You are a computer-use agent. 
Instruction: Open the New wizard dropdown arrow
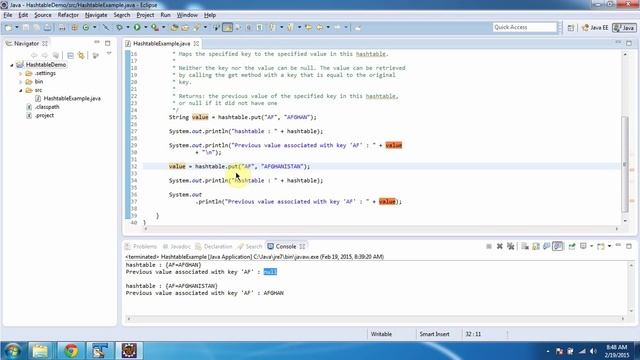point(17,28)
